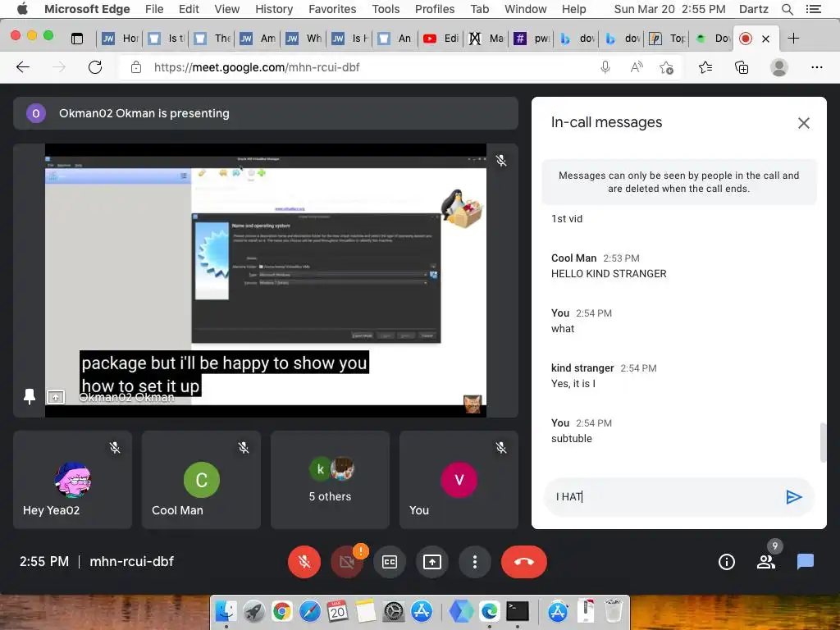Click forward navigation arrow
Screen dimensions: 840x630
pyautogui.click(x=59, y=67)
